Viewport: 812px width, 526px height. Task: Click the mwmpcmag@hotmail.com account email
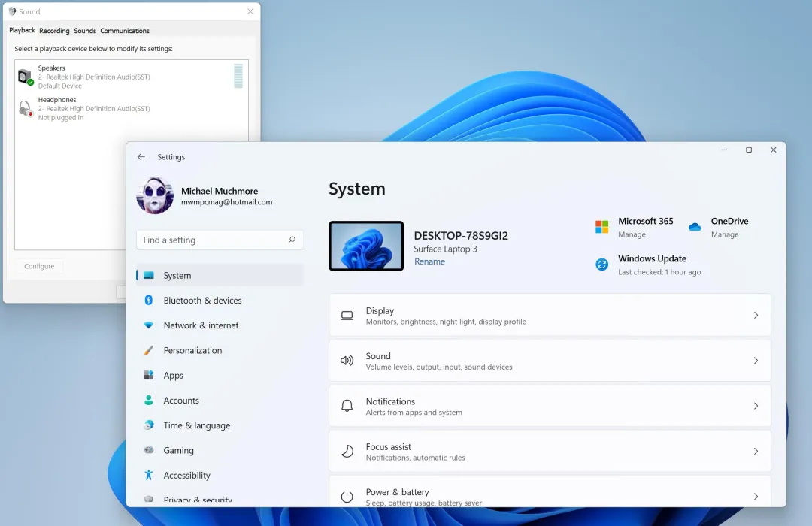(x=226, y=202)
